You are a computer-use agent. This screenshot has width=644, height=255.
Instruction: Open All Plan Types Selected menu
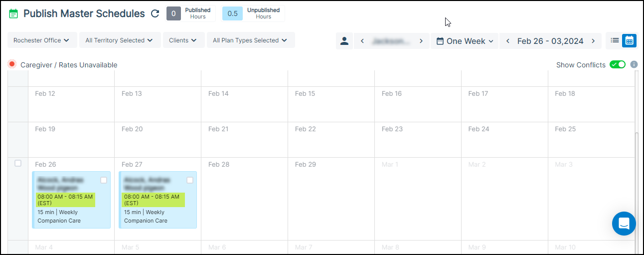point(250,40)
